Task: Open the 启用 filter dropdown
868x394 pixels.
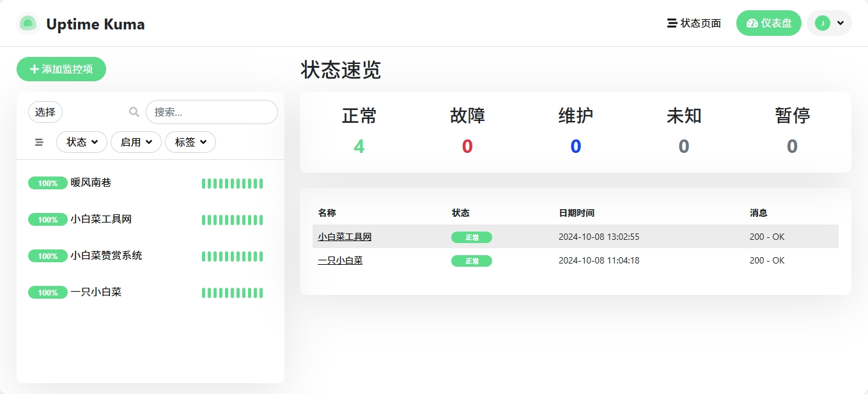Action: click(136, 142)
